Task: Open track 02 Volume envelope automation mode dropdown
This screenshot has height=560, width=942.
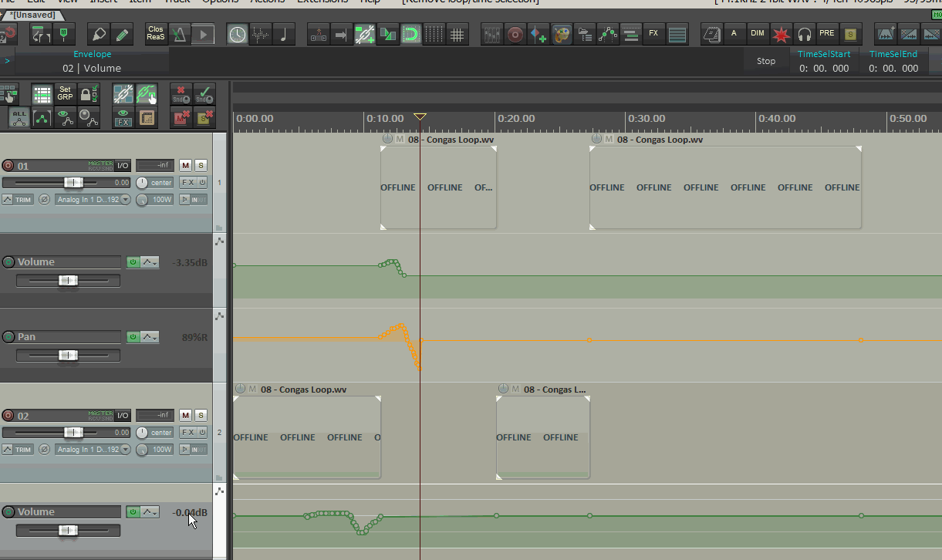Action: click(150, 512)
